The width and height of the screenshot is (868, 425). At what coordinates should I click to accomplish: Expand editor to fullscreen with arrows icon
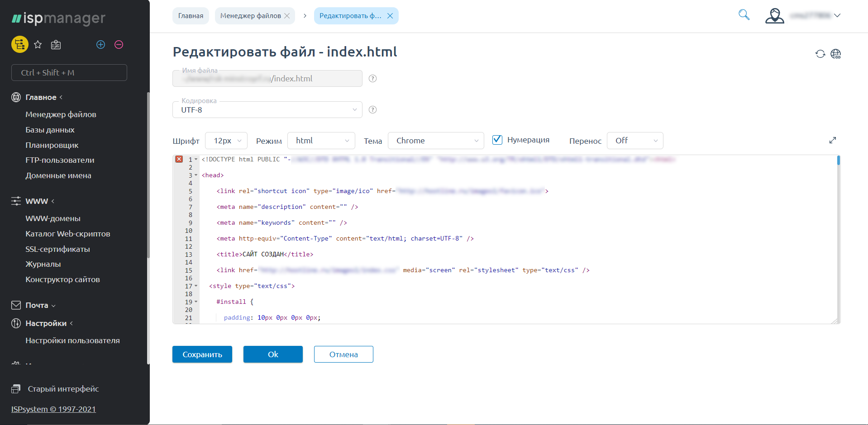click(x=832, y=140)
